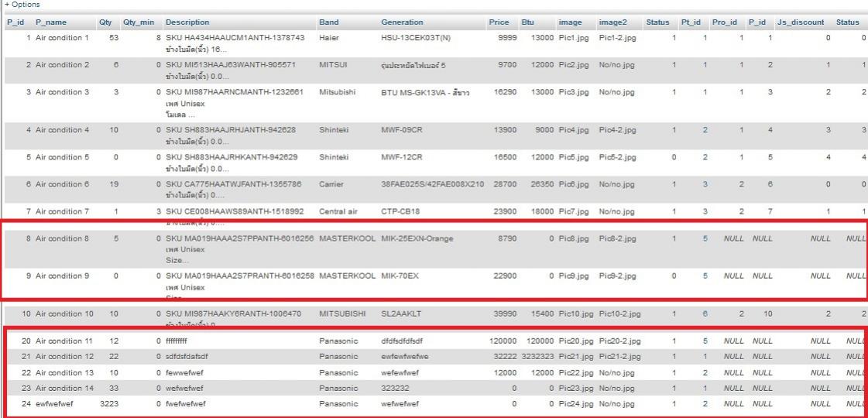Sort by the image2 column header

tap(612, 22)
